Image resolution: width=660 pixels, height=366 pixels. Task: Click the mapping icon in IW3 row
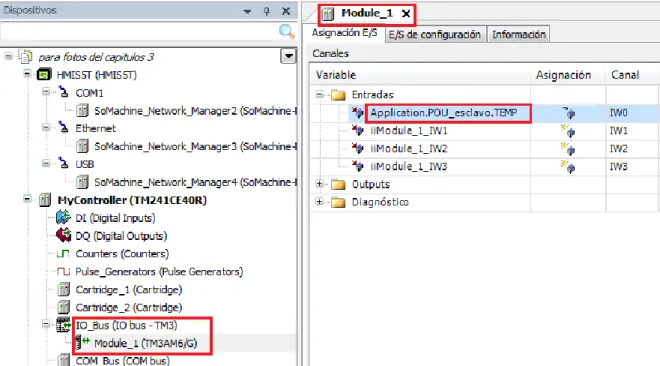pos(568,167)
